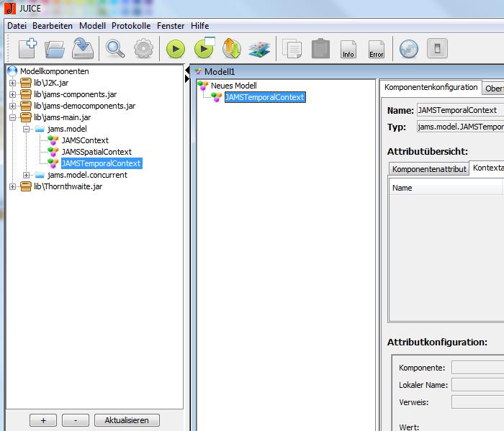Click the globe icon in toolbar
Viewport: 504px width, 431px height.
408,48
